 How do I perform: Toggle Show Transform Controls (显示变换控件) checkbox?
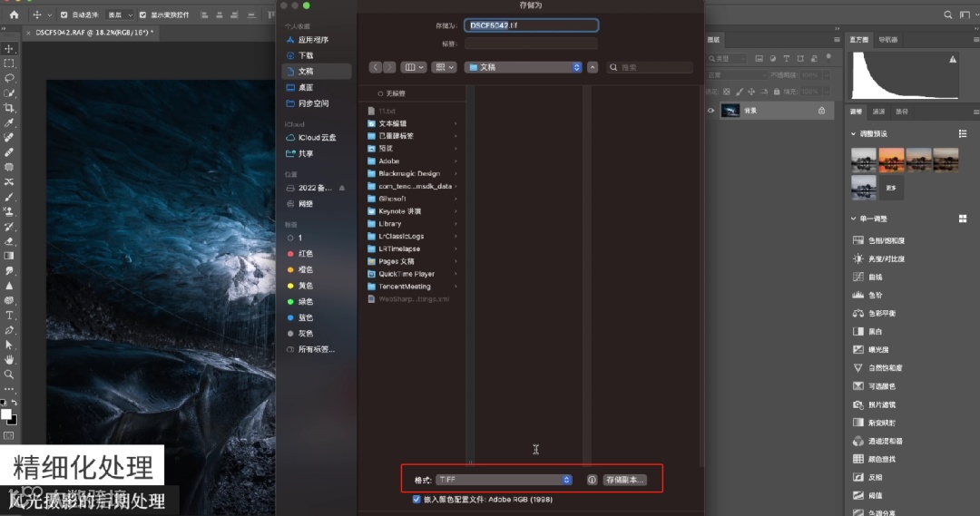(142, 15)
